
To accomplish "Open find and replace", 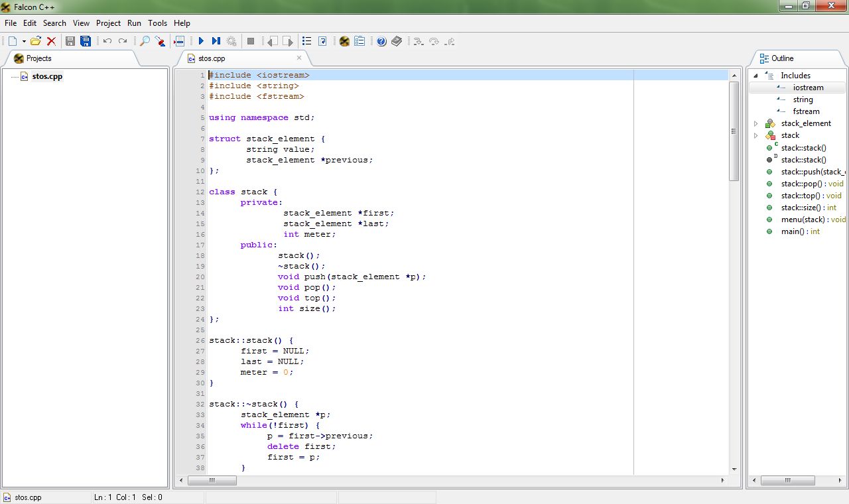I will coord(160,40).
